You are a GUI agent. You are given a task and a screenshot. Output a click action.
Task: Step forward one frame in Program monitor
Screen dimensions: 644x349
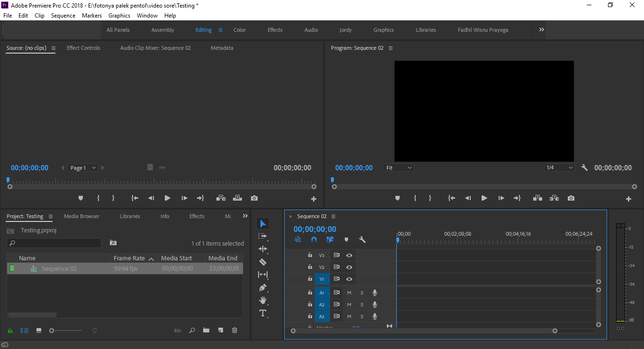501,198
